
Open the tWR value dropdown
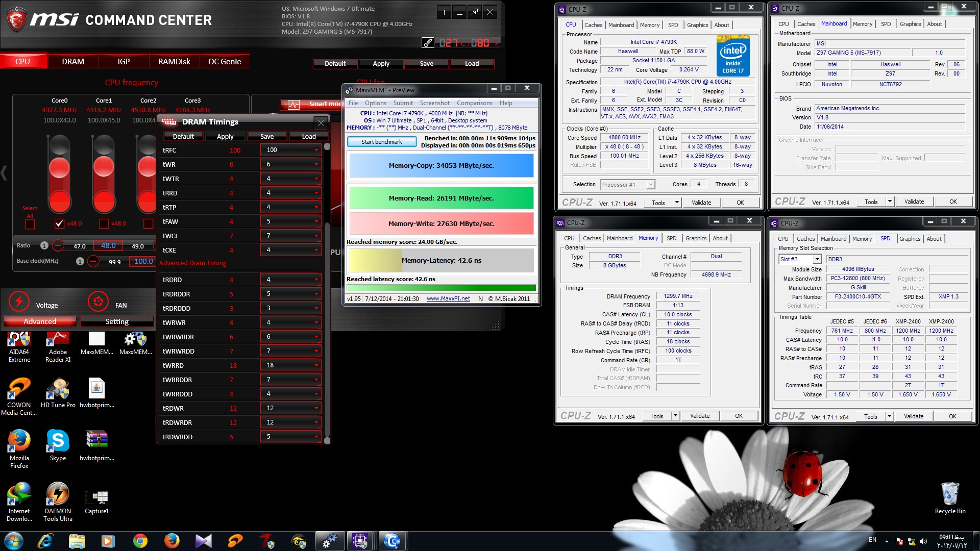click(290, 164)
